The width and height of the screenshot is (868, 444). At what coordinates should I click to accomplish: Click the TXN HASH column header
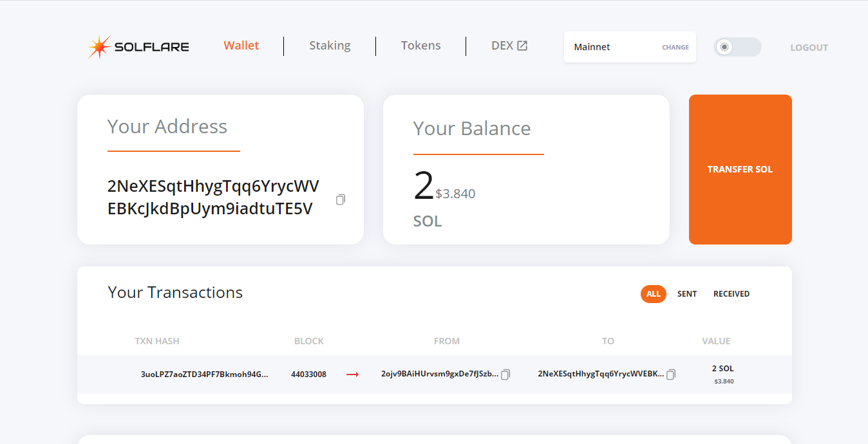(157, 341)
